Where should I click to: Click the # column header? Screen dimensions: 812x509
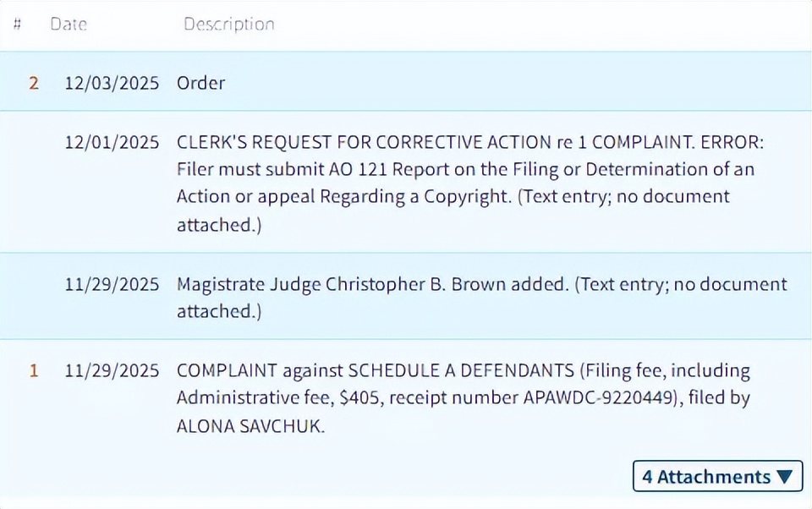18,25
